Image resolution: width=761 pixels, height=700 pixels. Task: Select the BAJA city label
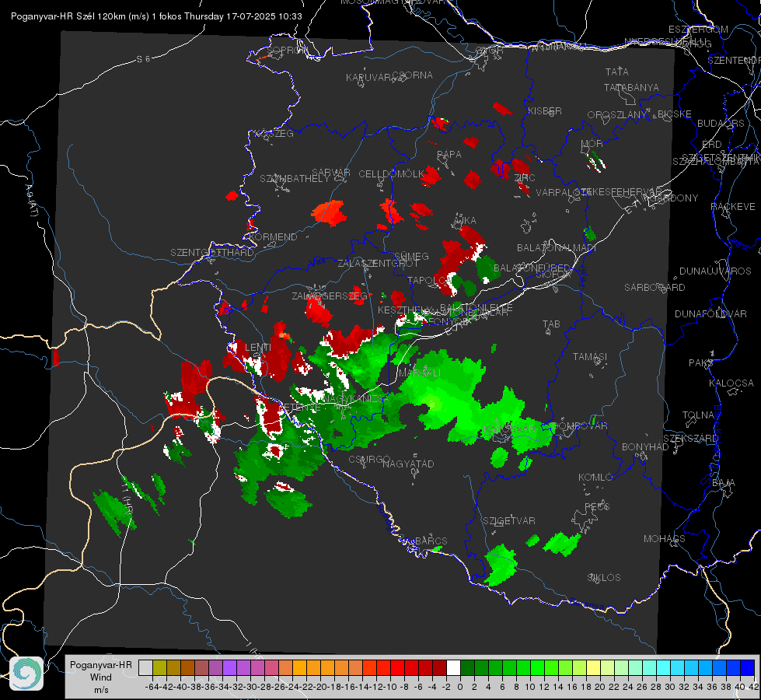(x=724, y=483)
